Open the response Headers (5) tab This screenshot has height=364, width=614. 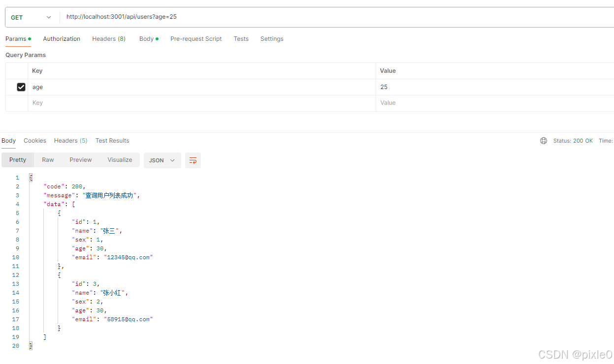coord(71,141)
